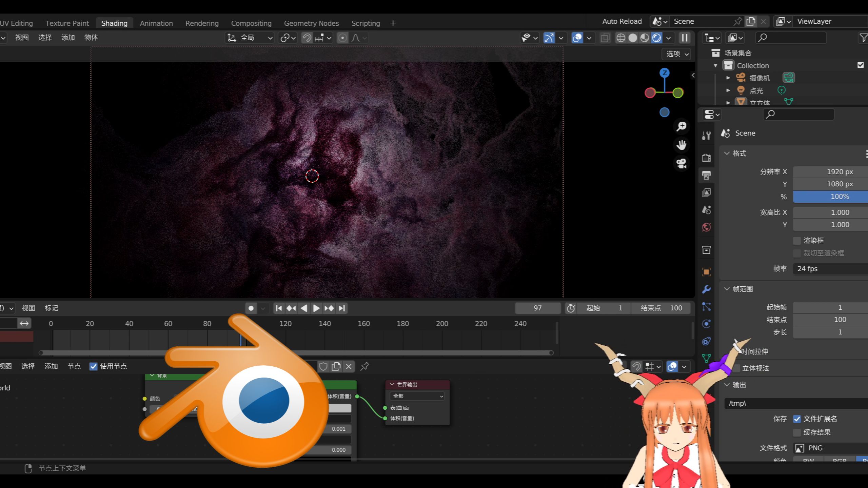Uncheck the Collection visibility checkbox
Screen dimensions: 868x488
[861, 65]
